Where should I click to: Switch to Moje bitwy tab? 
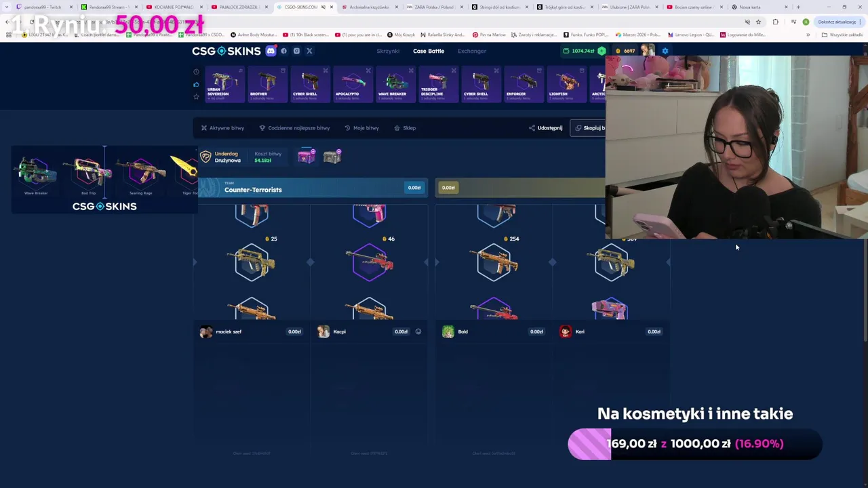pyautogui.click(x=361, y=127)
